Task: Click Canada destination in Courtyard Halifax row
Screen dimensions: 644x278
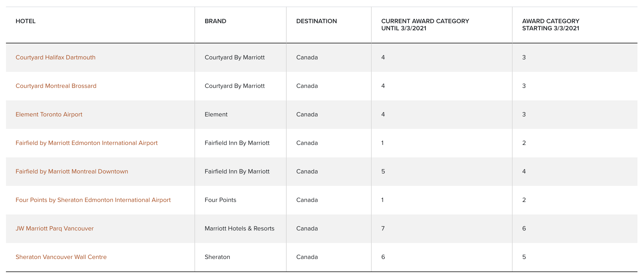Action: [x=307, y=57]
